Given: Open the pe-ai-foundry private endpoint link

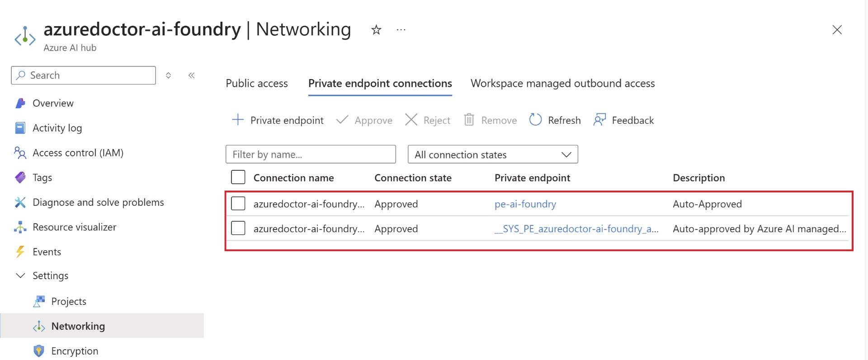Looking at the screenshot, I should (525, 204).
